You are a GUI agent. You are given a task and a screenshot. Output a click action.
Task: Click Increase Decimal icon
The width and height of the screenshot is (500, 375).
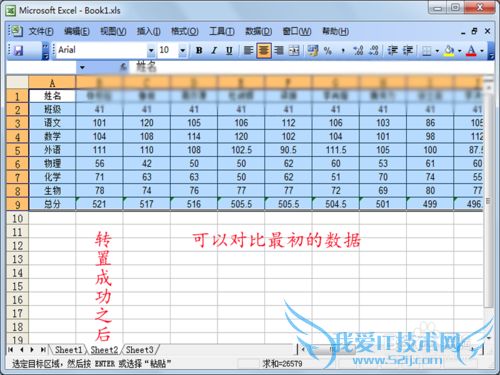tap(358, 51)
